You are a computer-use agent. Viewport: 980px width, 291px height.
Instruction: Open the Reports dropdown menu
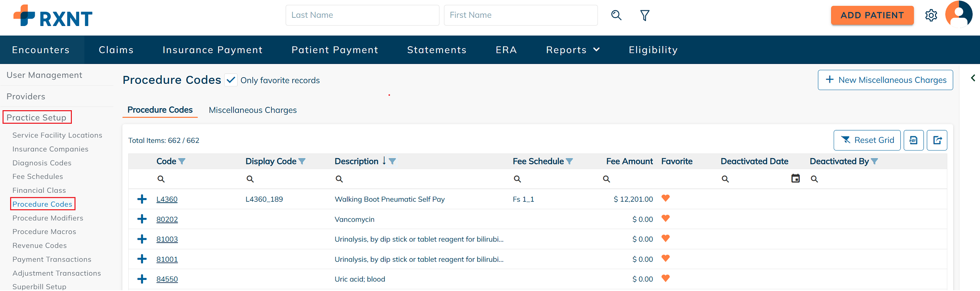click(572, 50)
